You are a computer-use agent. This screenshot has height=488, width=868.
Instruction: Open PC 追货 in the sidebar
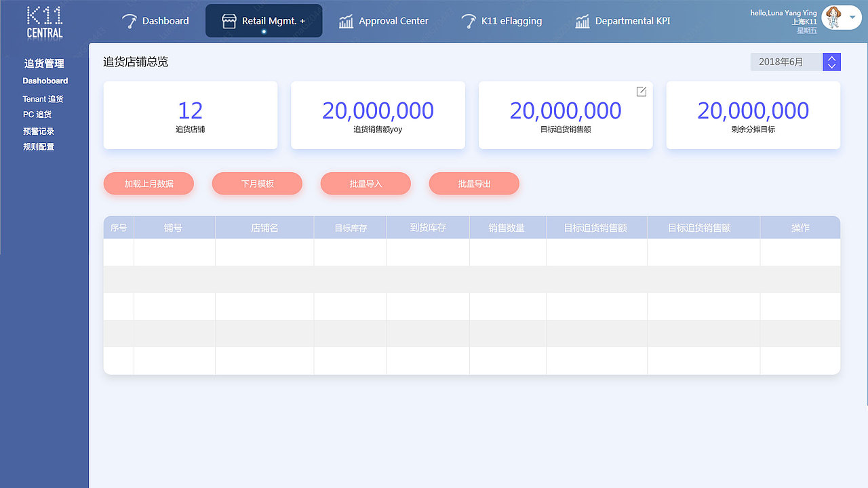[x=37, y=115]
